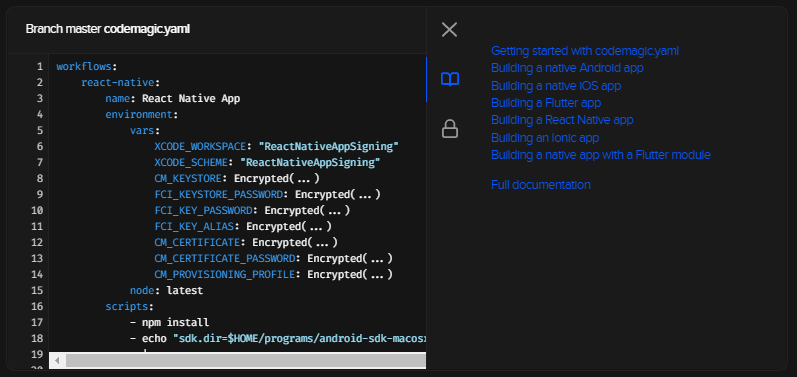
Task: Open Building an Ionic app link
Action: point(545,138)
